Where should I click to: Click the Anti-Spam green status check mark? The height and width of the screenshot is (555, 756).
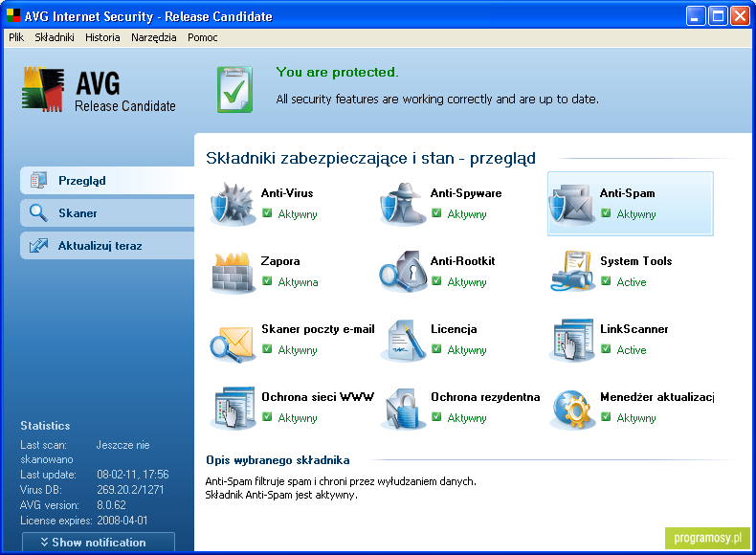606,212
